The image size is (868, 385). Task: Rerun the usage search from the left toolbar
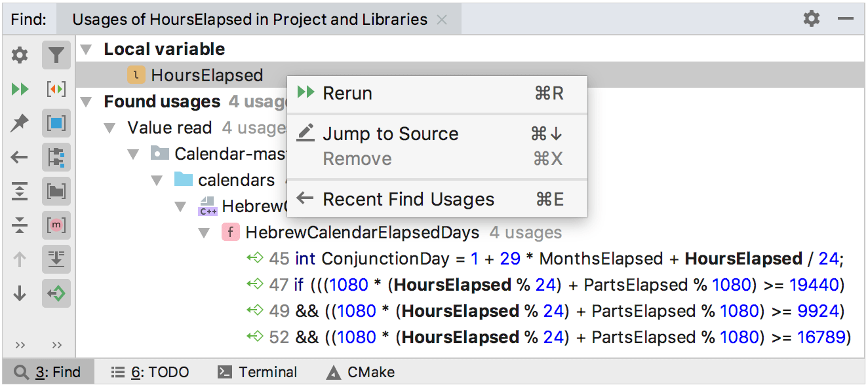tap(19, 89)
